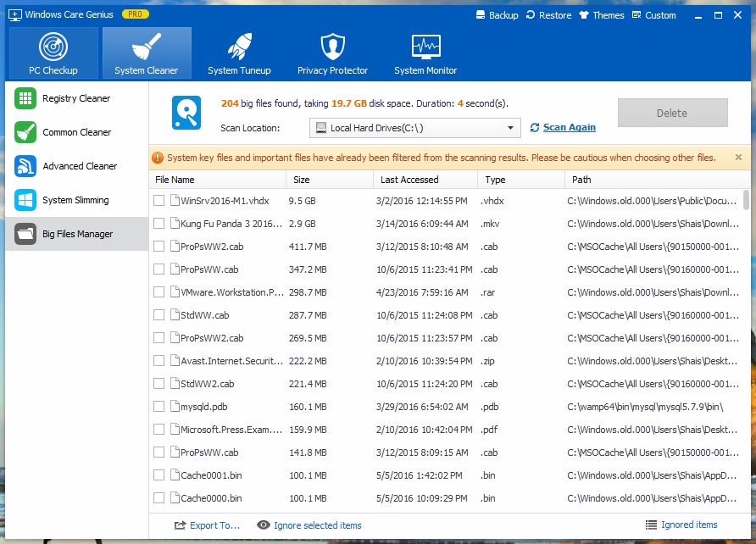Check the StdWW.cab row checkbox
The image size is (756, 544).
tap(158, 314)
